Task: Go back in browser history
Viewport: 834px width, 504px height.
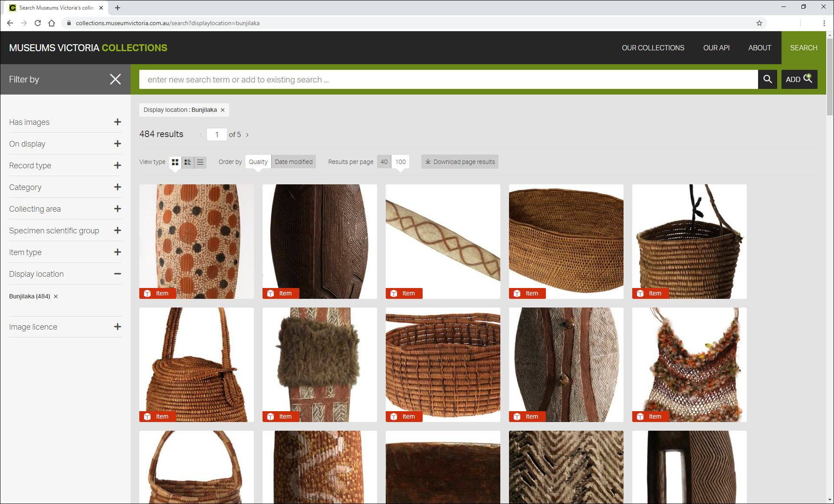Action: pos(10,23)
